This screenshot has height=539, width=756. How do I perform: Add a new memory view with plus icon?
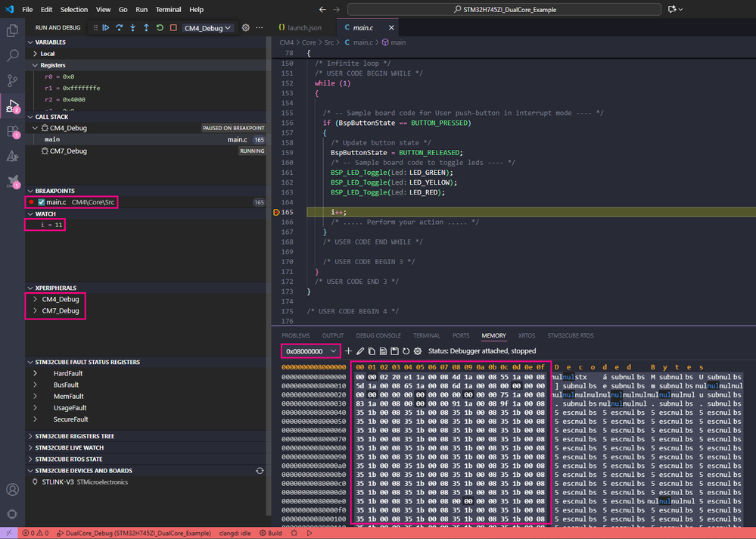tap(349, 351)
